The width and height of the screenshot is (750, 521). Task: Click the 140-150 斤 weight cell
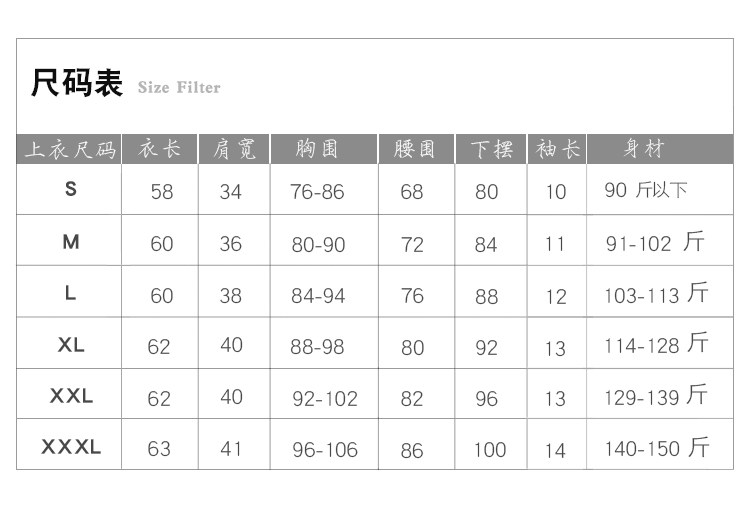tap(656, 449)
